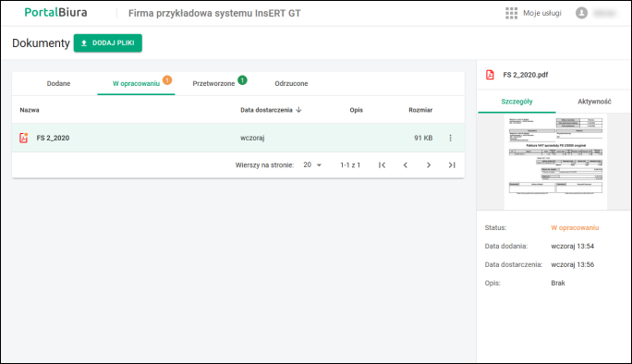Open the Moje usługi apps grid icon
Viewport: 632px width, 364px height.
coord(511,13)
